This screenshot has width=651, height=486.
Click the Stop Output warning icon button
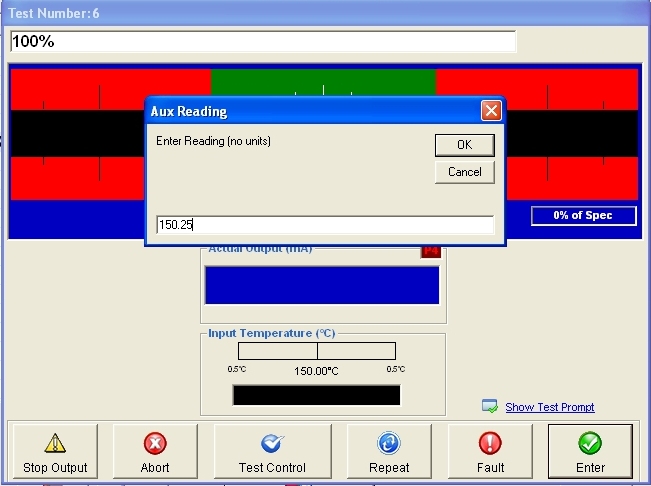pos(55,452)
